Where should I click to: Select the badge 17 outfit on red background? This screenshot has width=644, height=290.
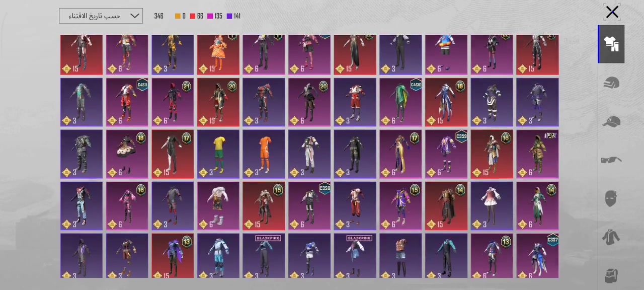(173, 154)
